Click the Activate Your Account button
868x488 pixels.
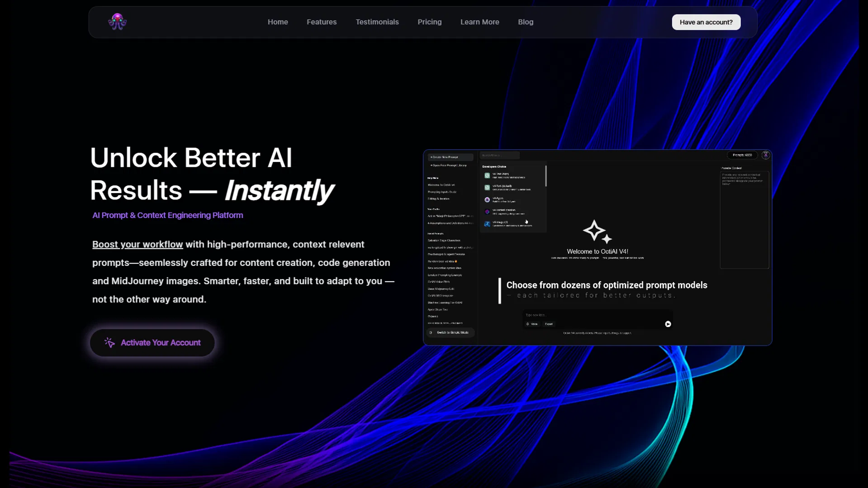[152, 342]
